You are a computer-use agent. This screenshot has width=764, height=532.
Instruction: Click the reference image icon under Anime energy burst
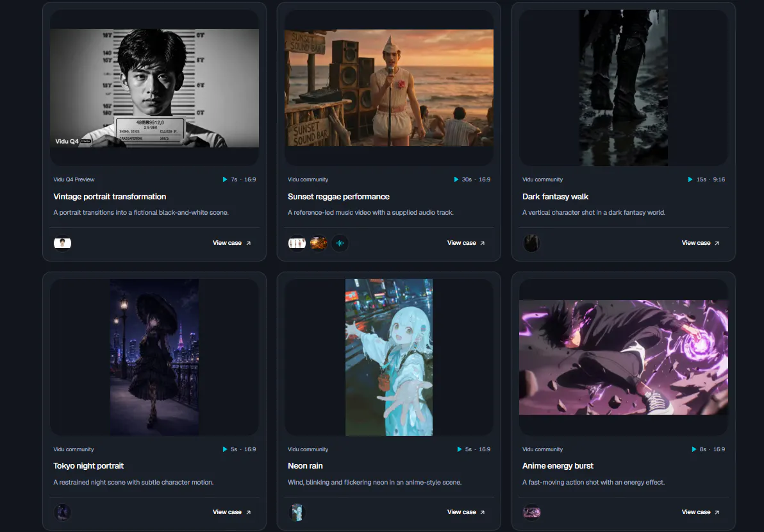tap(531, 512)
